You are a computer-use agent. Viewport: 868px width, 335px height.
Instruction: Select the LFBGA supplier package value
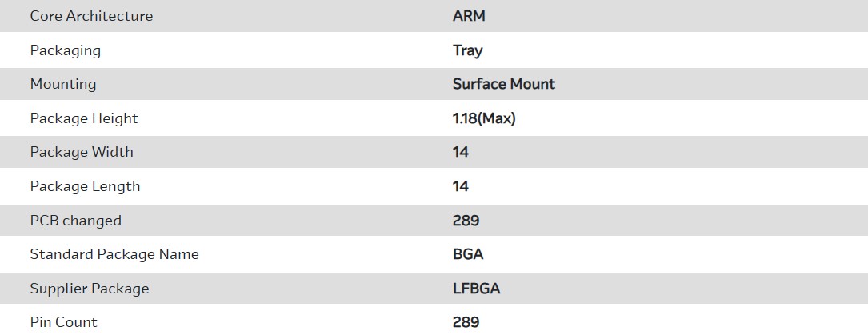tap(477, 289)
